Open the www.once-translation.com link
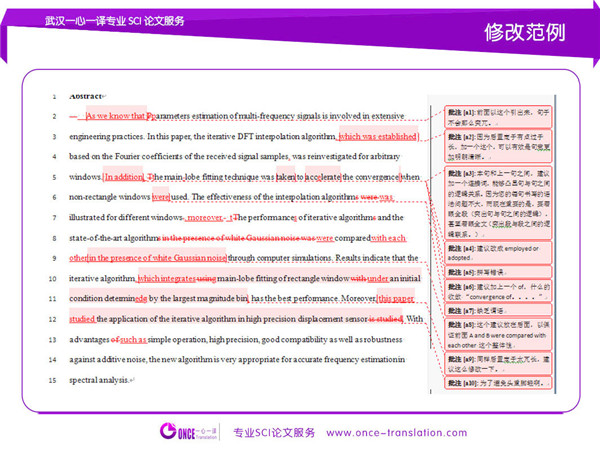 pos(396,433)
